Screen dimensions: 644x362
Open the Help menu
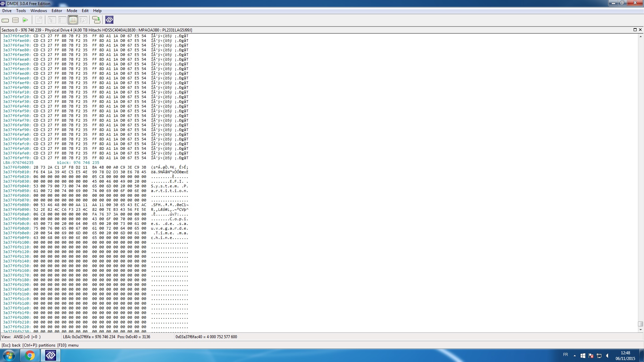click(97, 11)
